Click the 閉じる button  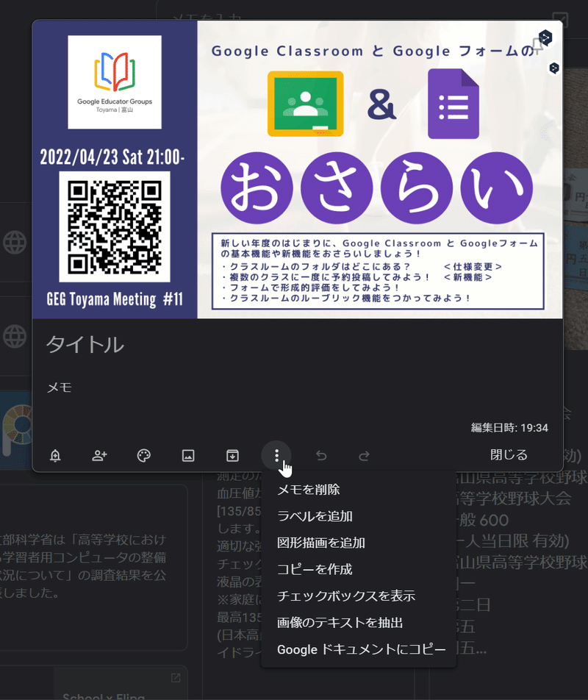pos(509,455)
